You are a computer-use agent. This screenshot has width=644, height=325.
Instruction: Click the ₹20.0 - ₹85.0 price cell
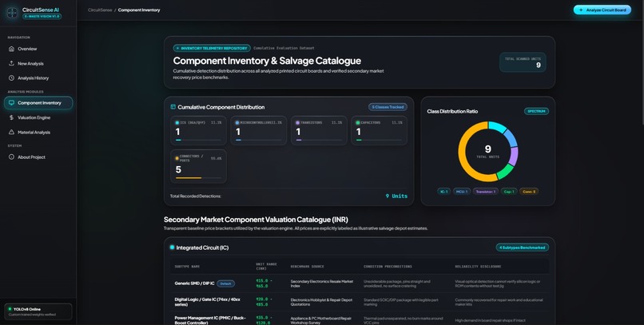264,302
